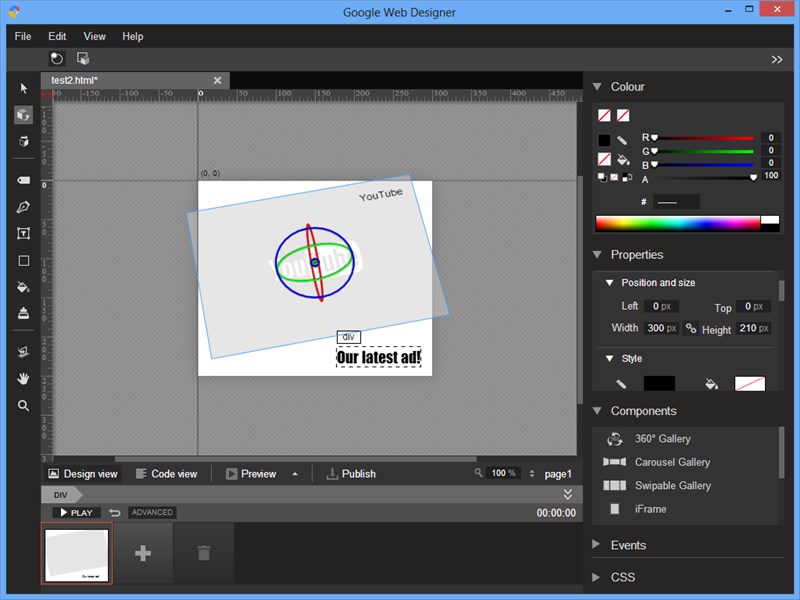
Task: Click the Publish button
Action: [351, 474]
